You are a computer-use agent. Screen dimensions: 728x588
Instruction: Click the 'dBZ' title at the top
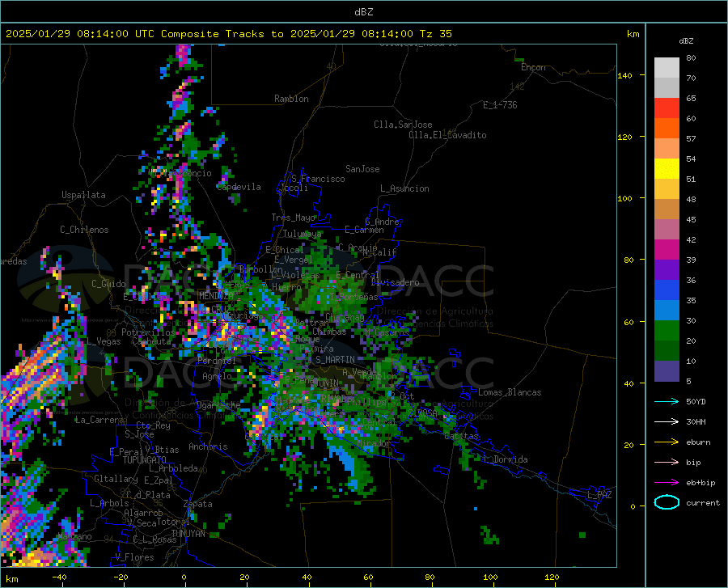click(x=363, y=12)
